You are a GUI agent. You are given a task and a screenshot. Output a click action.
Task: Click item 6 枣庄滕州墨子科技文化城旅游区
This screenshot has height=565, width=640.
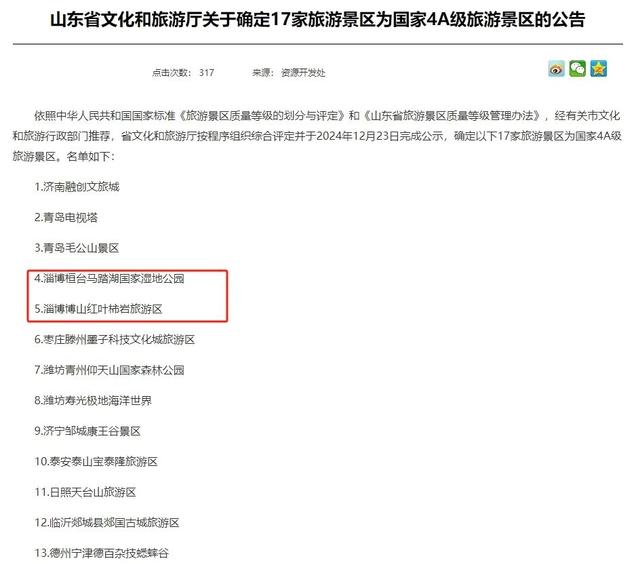115,340
